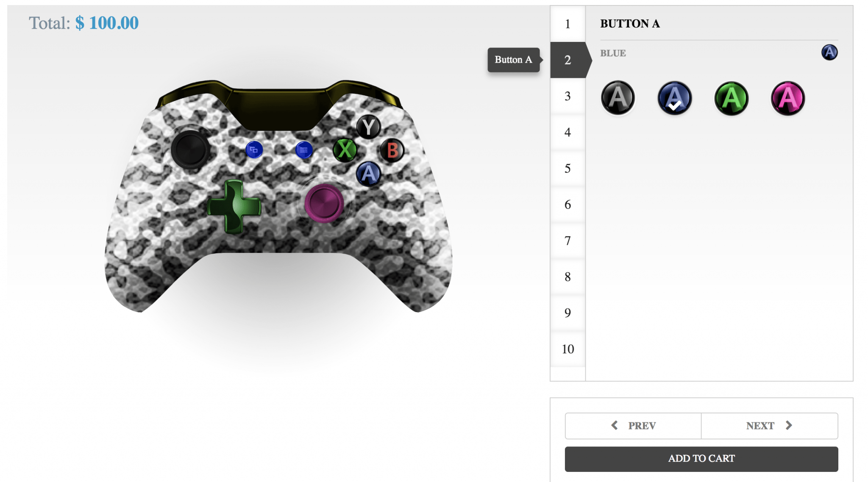This screenshot has width=868, height=482.
Task: Go to step 1 tab
Action: point(568,24)
